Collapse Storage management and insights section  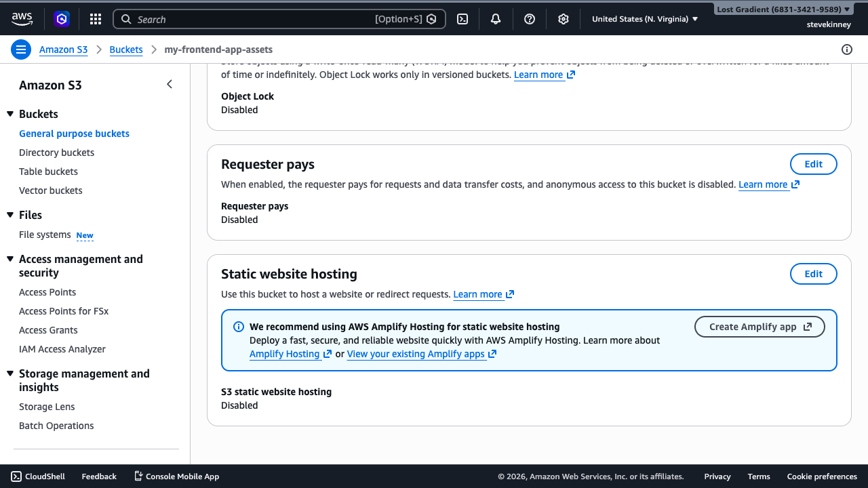[10, 373]
